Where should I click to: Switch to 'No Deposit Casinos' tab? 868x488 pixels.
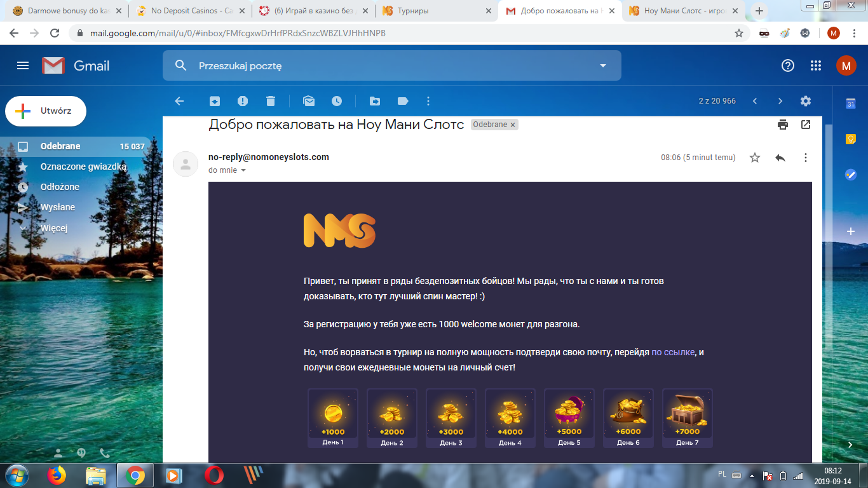coord(189,11)
